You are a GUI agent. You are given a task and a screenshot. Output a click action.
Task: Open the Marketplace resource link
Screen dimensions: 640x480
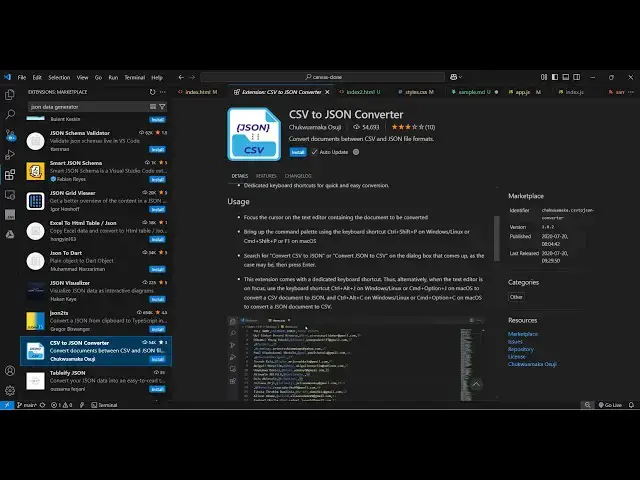(x=523, y=334)
